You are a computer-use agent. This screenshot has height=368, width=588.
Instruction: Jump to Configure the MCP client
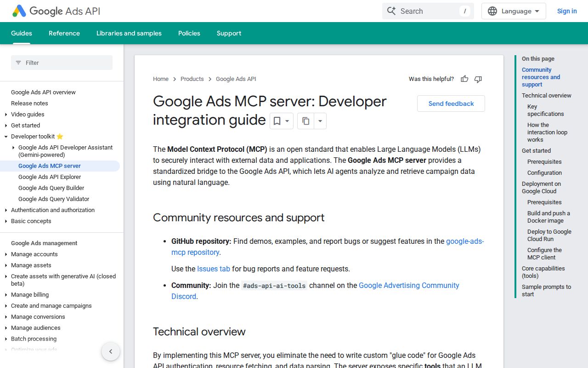point(544,254)
